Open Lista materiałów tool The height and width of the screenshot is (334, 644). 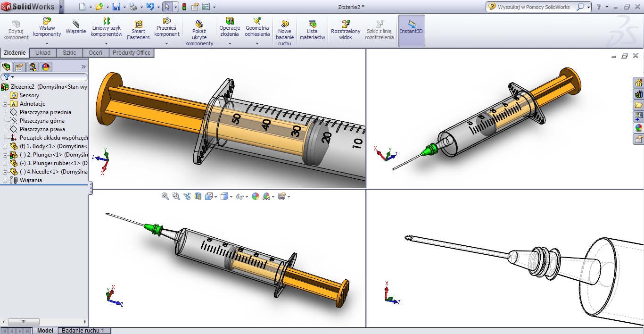tap(313, 31)
